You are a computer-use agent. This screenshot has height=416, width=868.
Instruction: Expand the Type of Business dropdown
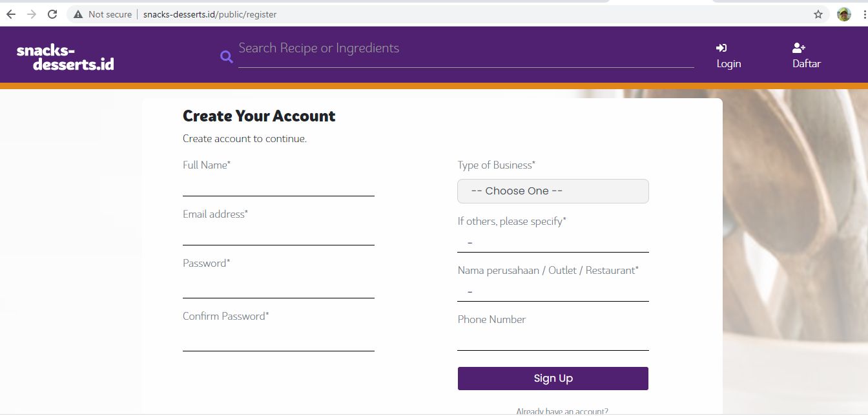(553, 191)
